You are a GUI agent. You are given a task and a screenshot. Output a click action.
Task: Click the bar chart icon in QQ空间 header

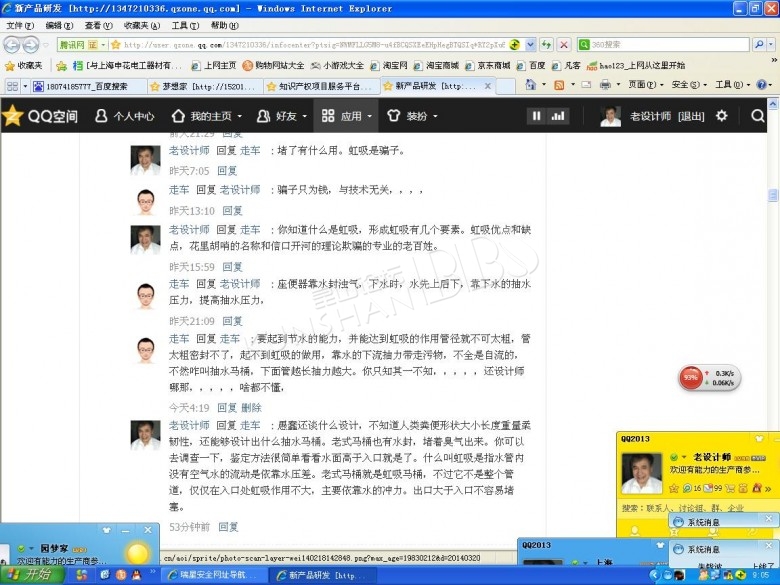558,116
